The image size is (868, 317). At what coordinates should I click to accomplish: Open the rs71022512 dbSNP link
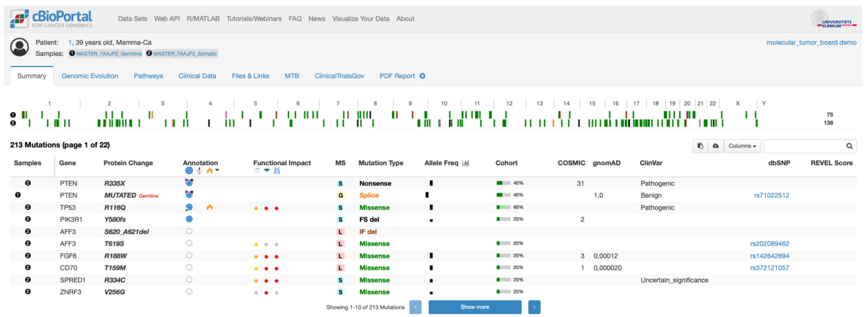pyautogui.click(x=771, y=195)
